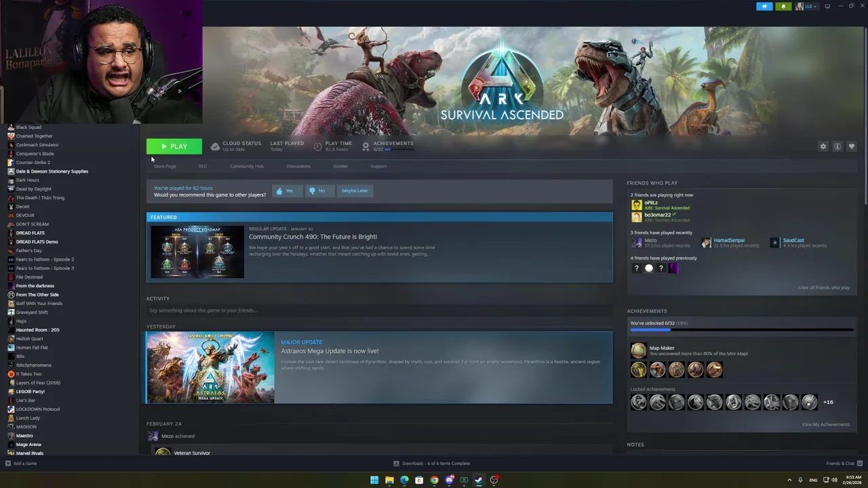868x488 pixels.
Task: Open the Map Maker achievement icon
Action: (x=639, y=350)
